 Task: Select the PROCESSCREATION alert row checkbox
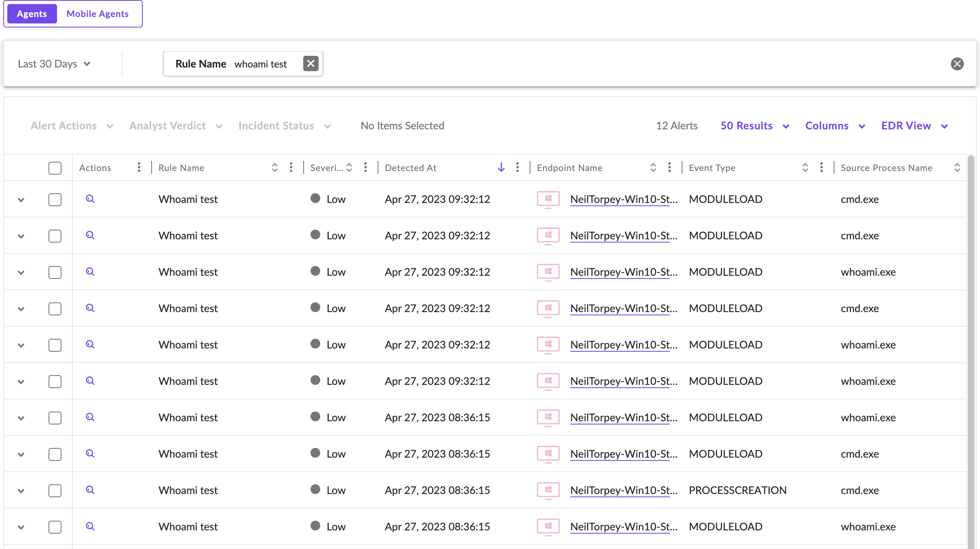pyautogui.click(x=55, y=490)
